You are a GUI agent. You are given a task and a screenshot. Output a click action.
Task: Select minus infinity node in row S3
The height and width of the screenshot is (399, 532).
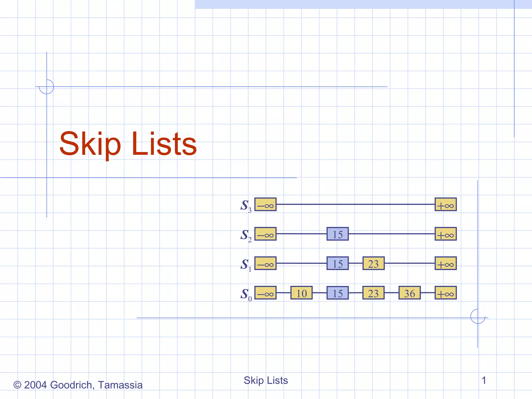265,204
